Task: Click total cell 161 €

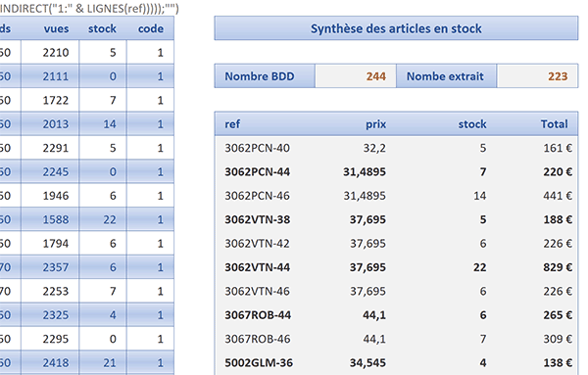Action: click(x=558, y=148)
